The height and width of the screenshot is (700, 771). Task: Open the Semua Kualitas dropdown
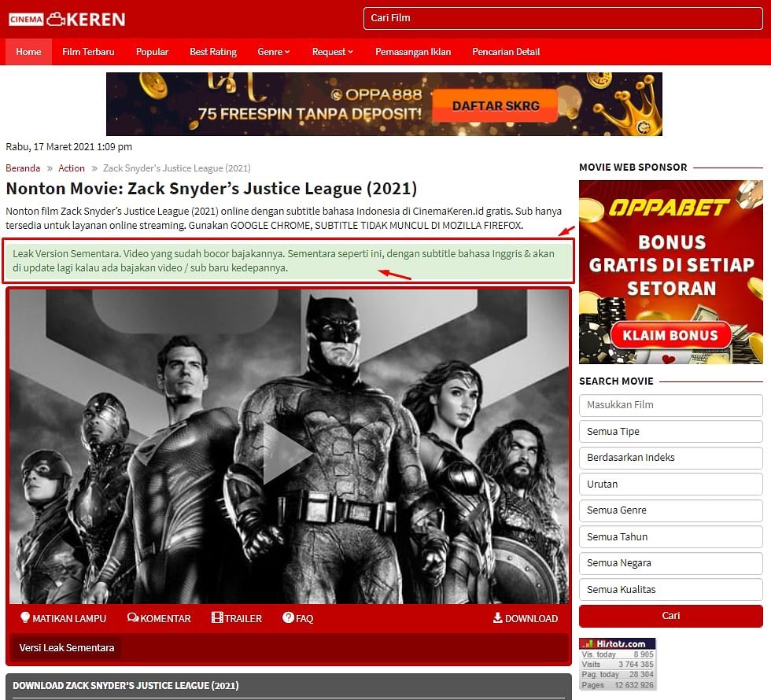[670, 589]
